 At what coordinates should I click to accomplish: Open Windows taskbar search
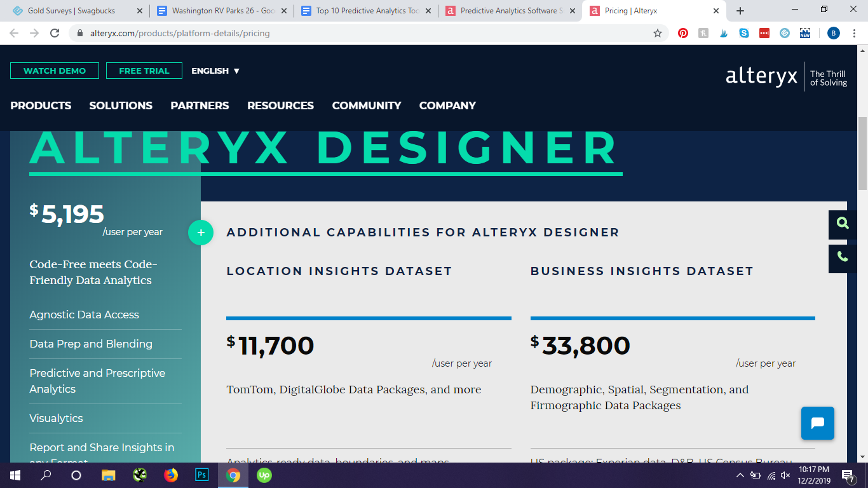(46, 475)
